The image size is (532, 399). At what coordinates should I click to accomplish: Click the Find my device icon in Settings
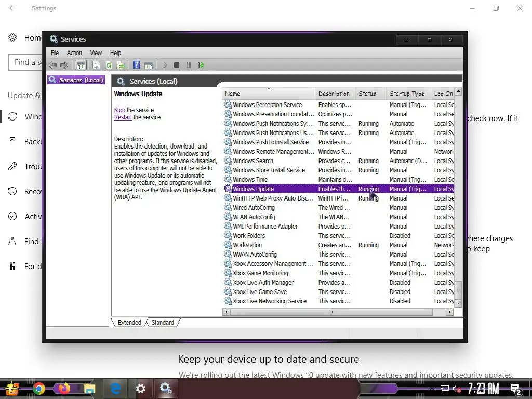(12, 241)
